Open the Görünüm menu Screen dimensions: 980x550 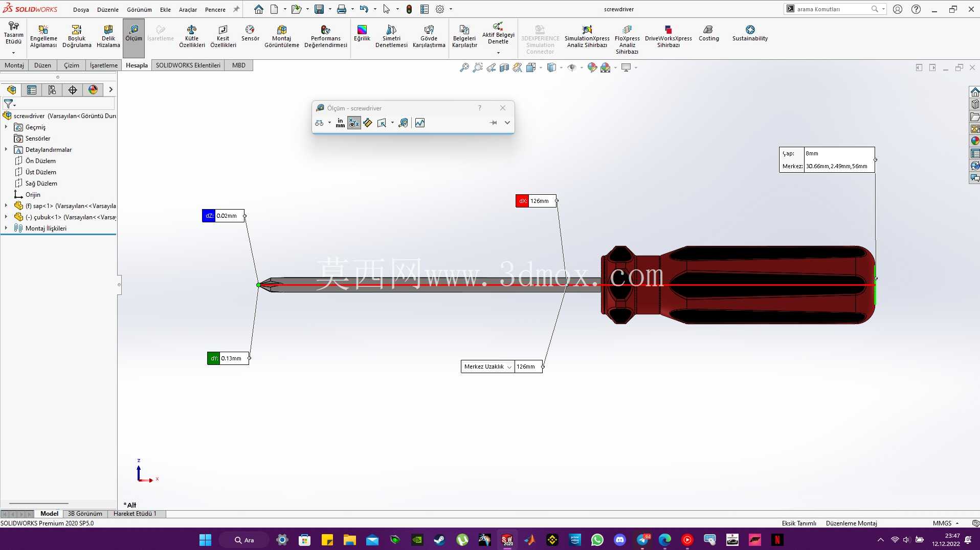coord(139,10)
